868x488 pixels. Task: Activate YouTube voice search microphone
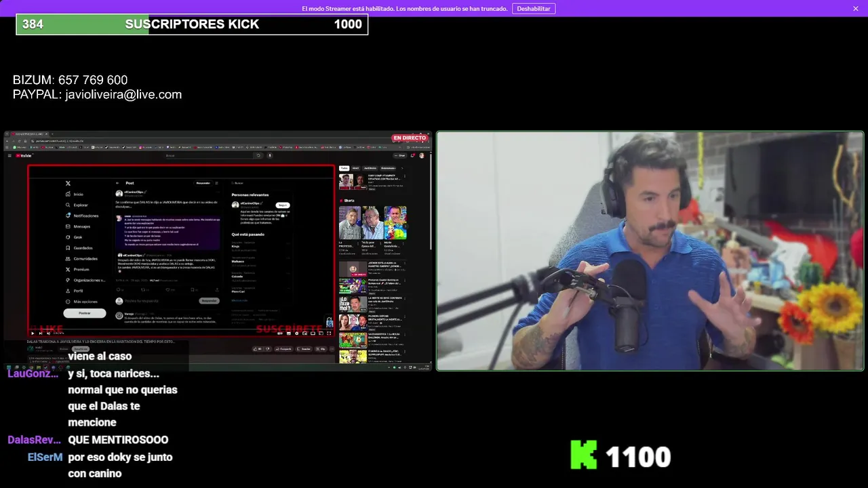pos(270,155)
